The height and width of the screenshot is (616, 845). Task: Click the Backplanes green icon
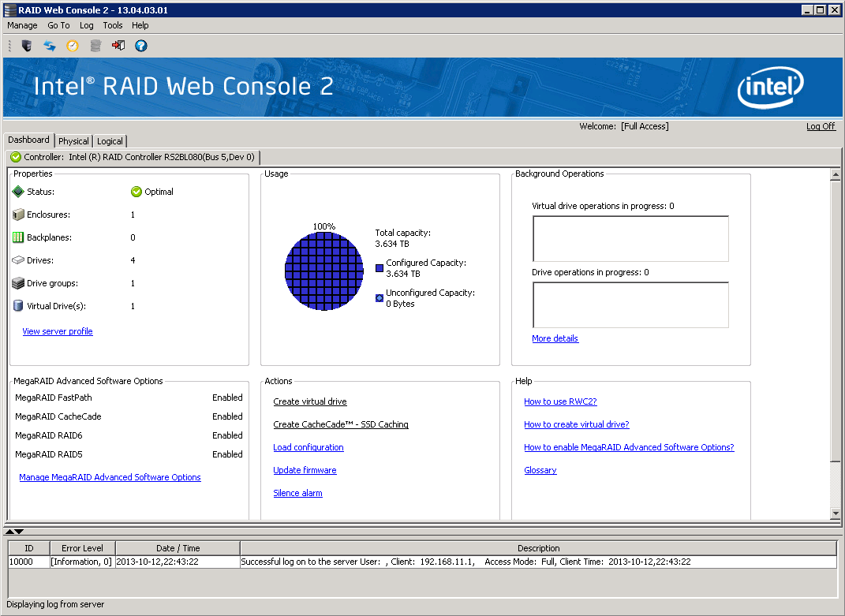[x=18, y=237]
